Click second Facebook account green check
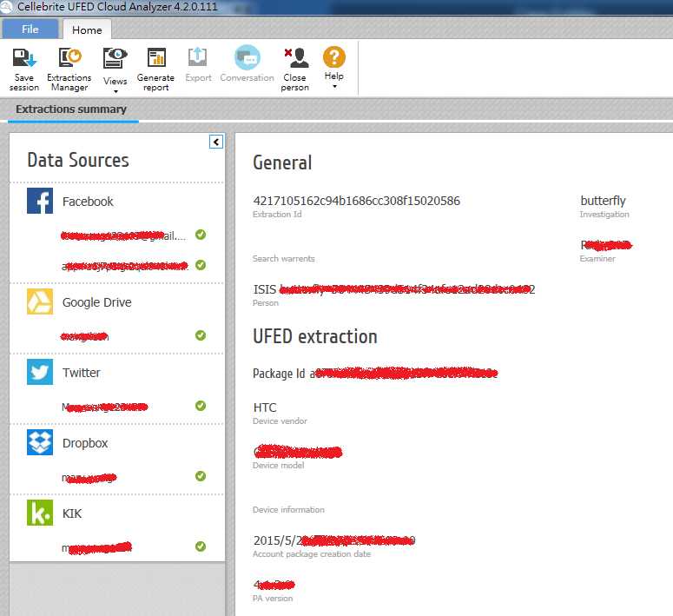The width and height of the screenshot is (673, 616). tap(201, 265)
